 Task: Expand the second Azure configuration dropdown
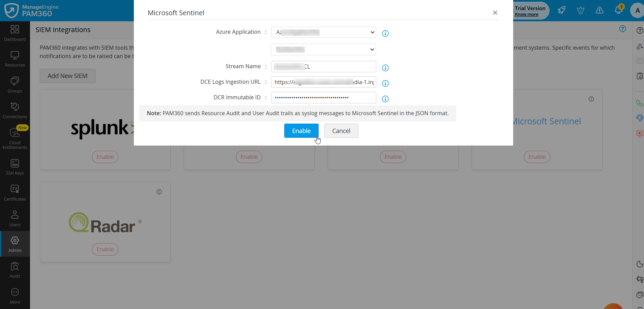[323, 49]
